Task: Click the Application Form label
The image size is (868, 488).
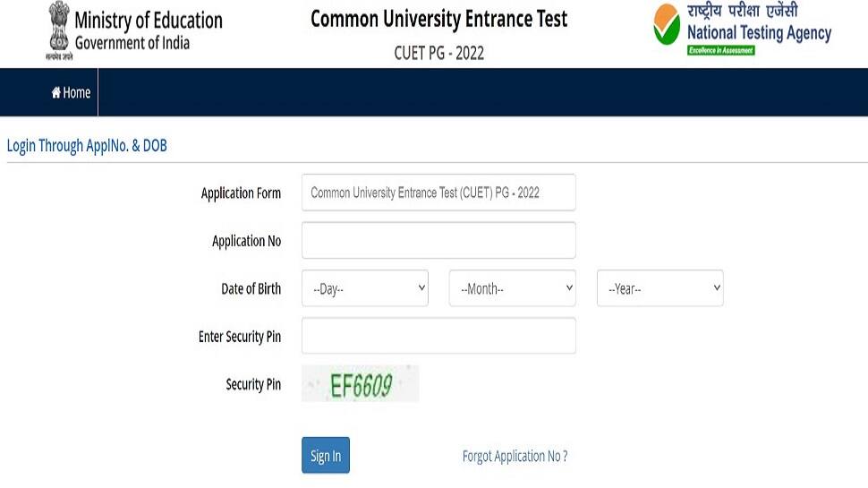Action: (x=241, y=193)
